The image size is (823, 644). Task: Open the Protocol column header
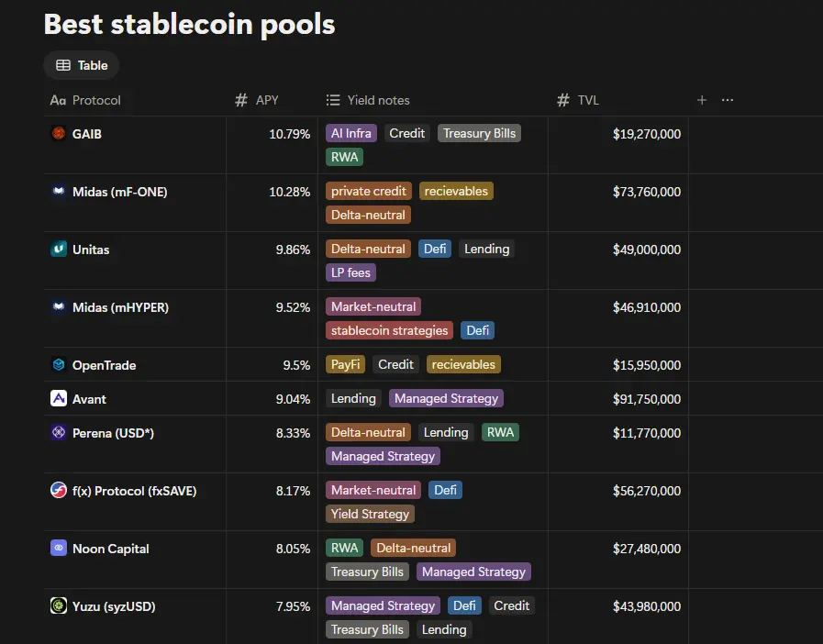[85, 100]
